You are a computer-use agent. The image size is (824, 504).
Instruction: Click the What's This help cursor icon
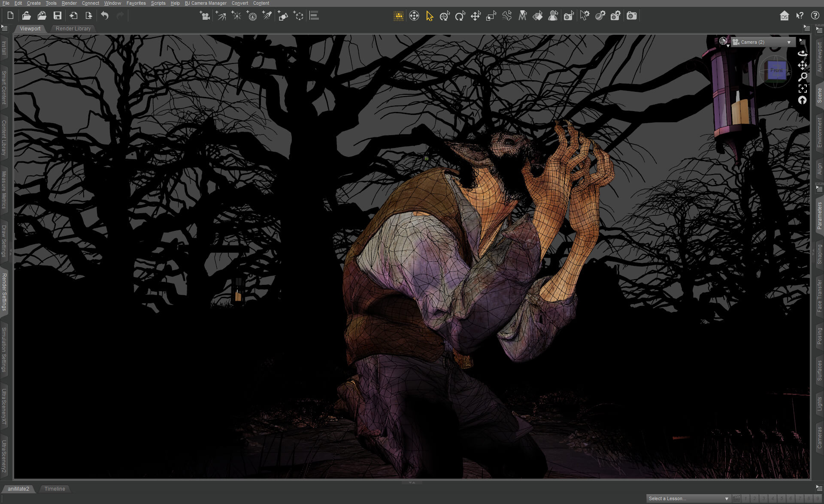pyautogui.click(x=800, y=16)
